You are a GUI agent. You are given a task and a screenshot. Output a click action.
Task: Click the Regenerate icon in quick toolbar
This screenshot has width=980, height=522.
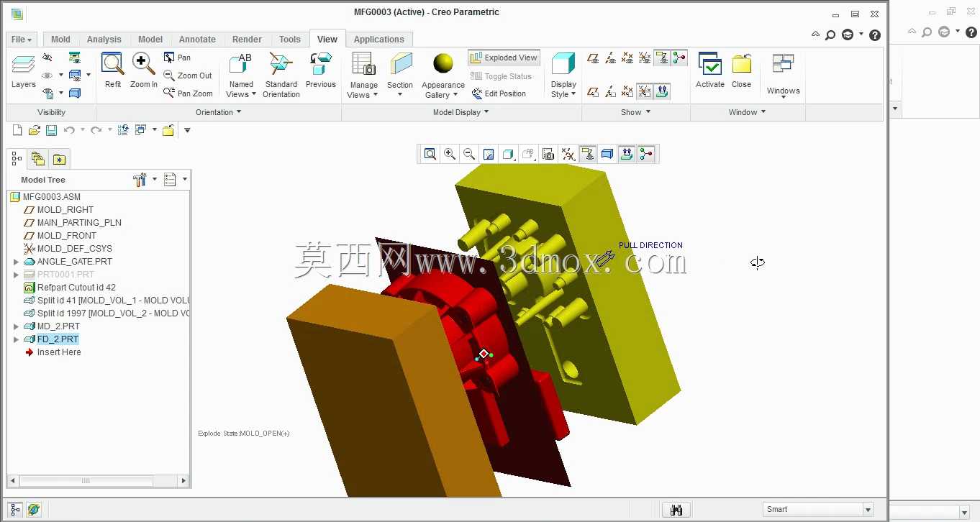[123, 130]
